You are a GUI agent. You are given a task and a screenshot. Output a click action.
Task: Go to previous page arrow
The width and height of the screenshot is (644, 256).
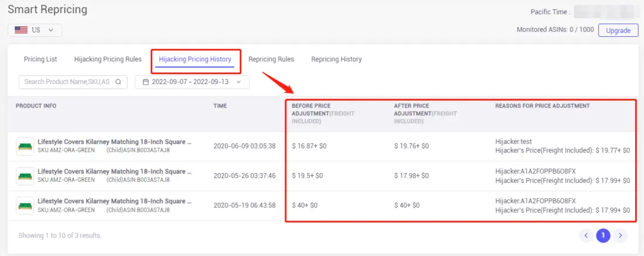point(587,236)
